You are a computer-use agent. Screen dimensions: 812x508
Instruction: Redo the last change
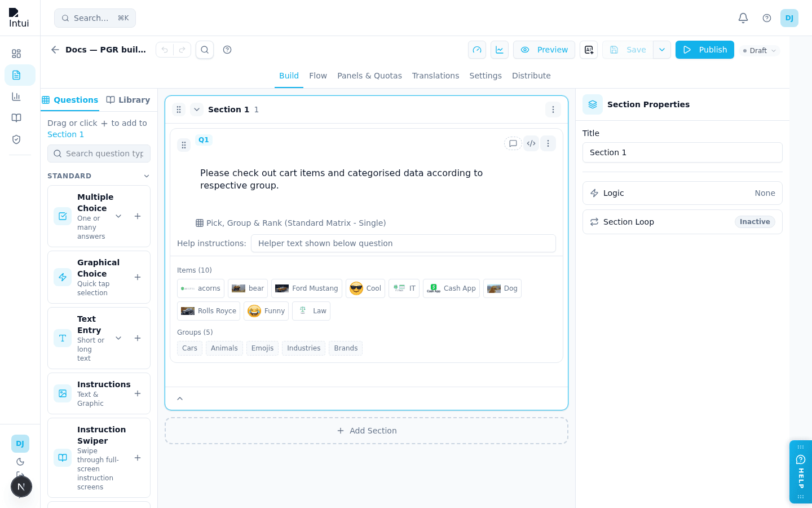tap(182, 50)
